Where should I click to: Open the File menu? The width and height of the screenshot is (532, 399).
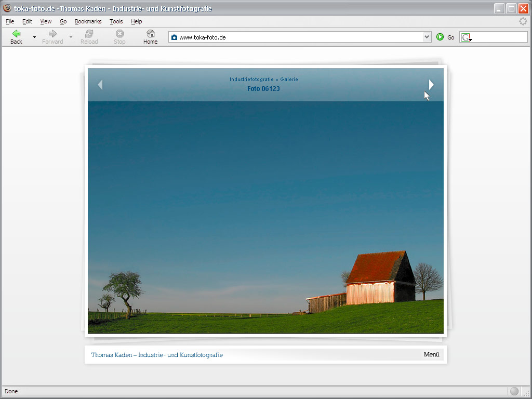(x=10, y=21)
